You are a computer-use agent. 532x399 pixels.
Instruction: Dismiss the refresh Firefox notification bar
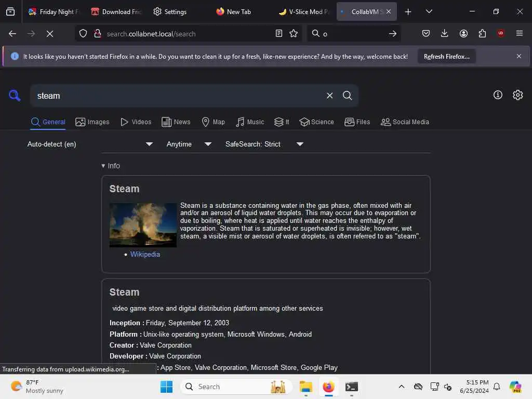pos(519,56)
